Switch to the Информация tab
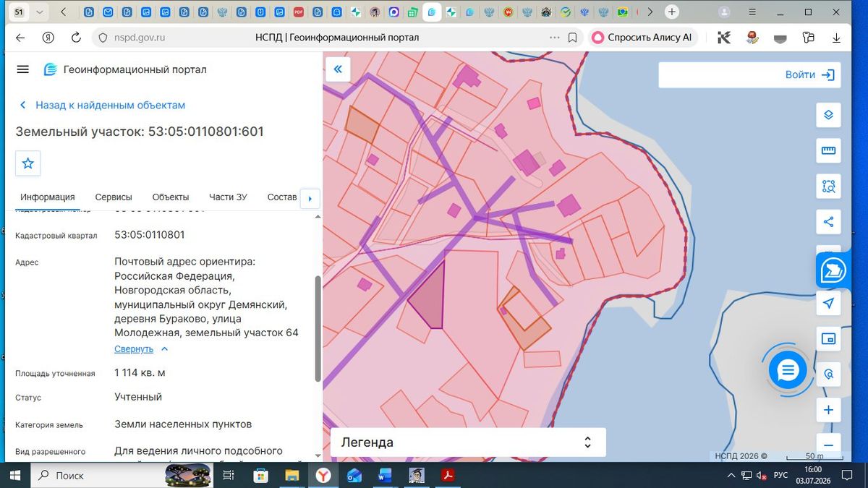This screenshot has height=488, width=868. (x=48, y=197)
